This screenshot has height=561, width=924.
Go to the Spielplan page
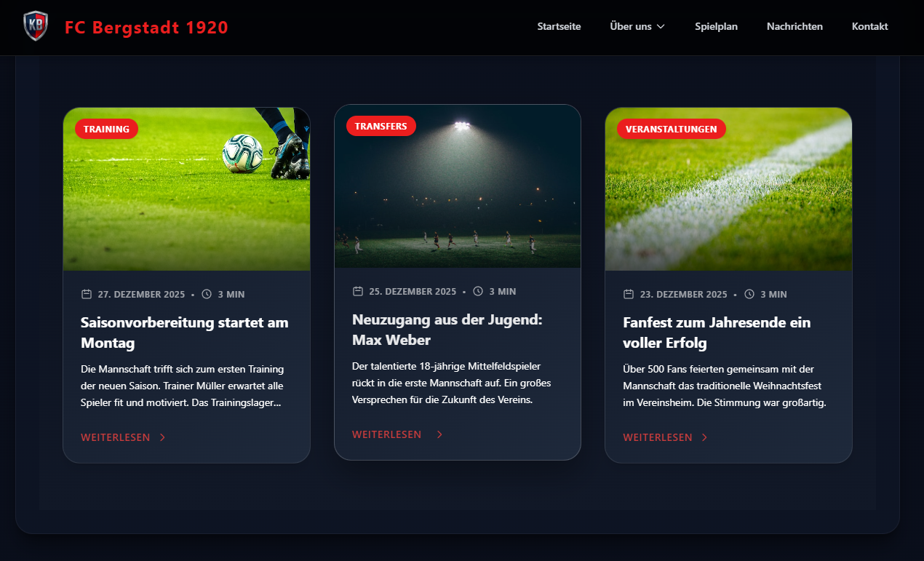(x=716, y=26)
